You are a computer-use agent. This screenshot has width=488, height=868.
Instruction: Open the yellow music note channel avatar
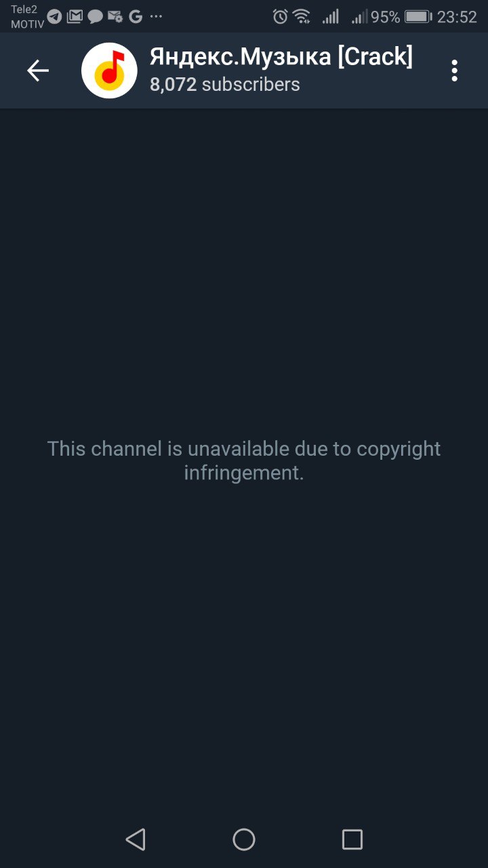[x=109, y=71]
